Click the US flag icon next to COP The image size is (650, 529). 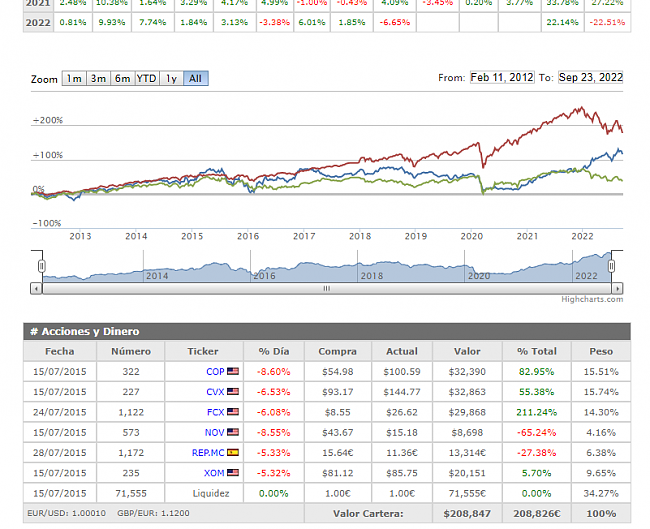pyautogui.click(x=233, y=371)
